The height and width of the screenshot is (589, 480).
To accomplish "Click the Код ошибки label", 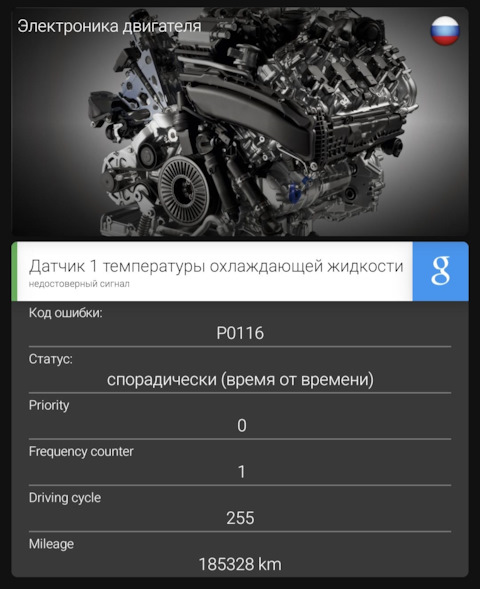I will [x=66, y=313].
